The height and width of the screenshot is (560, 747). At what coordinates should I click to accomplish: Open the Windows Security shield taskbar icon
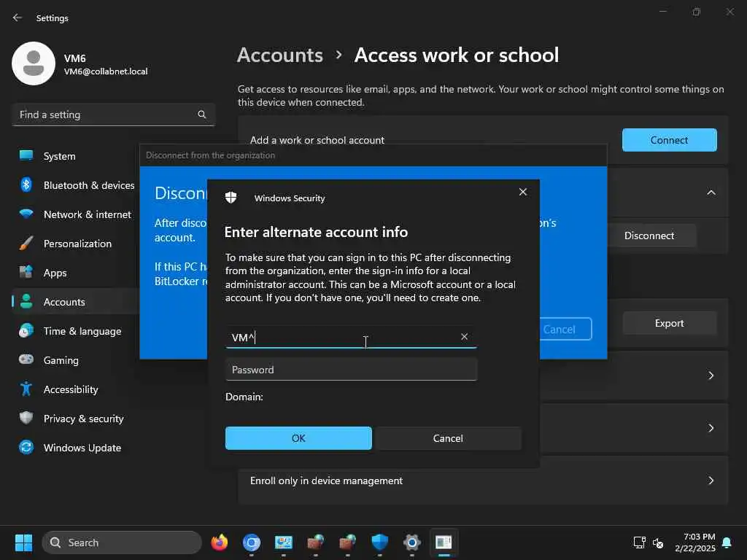coord(379,542)
